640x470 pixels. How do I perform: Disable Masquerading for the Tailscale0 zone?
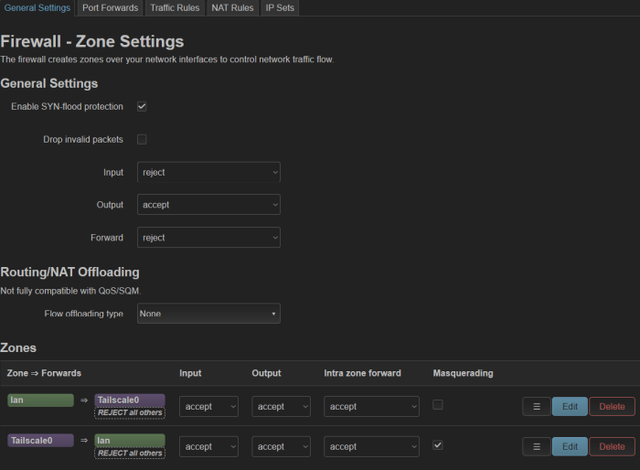438,445
